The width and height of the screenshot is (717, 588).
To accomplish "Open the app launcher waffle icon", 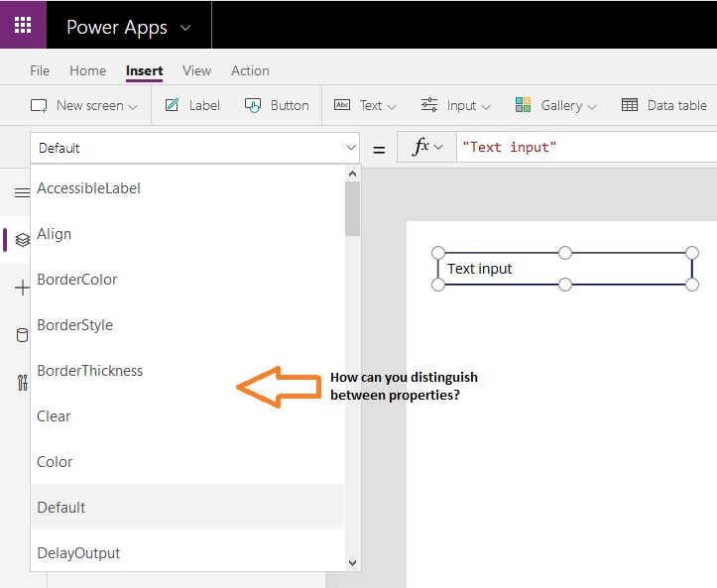I will [x=23, y=25].
